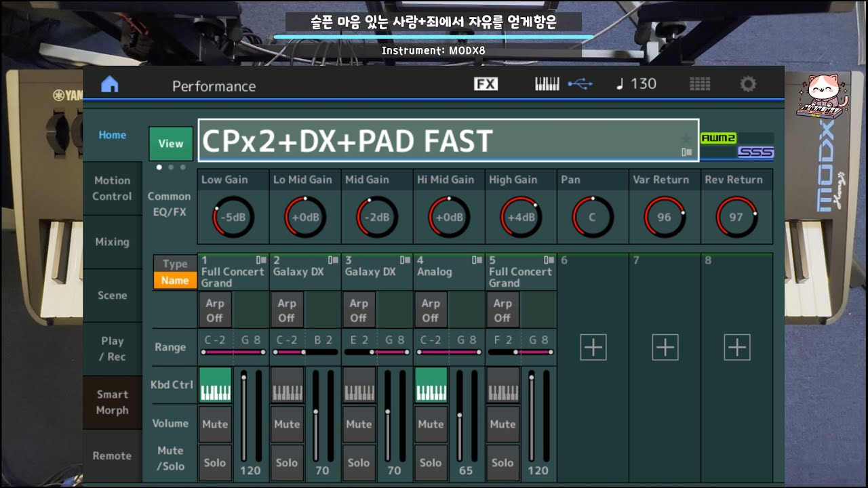
Task: Solo part 2 Galaxy DX
Action: (287, 463)
